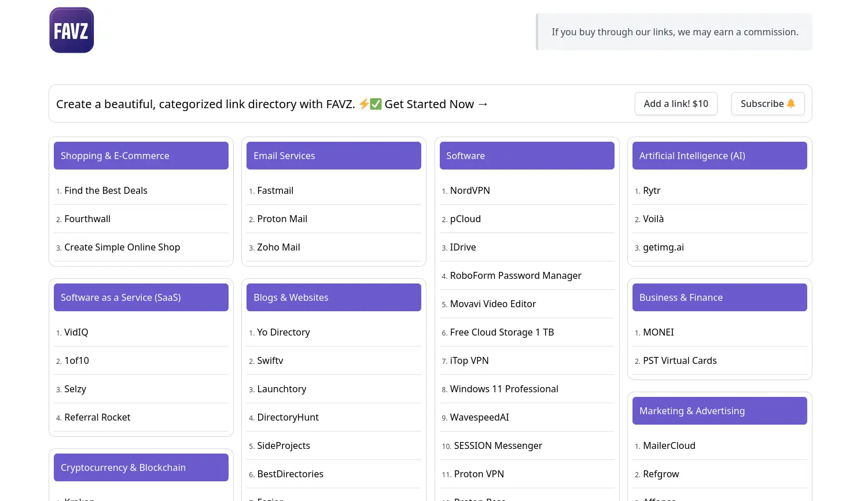The height and width of the screenshot is (501, 868).
Task: Click the affiliate commission notice box
Action: tap(674, 32)
